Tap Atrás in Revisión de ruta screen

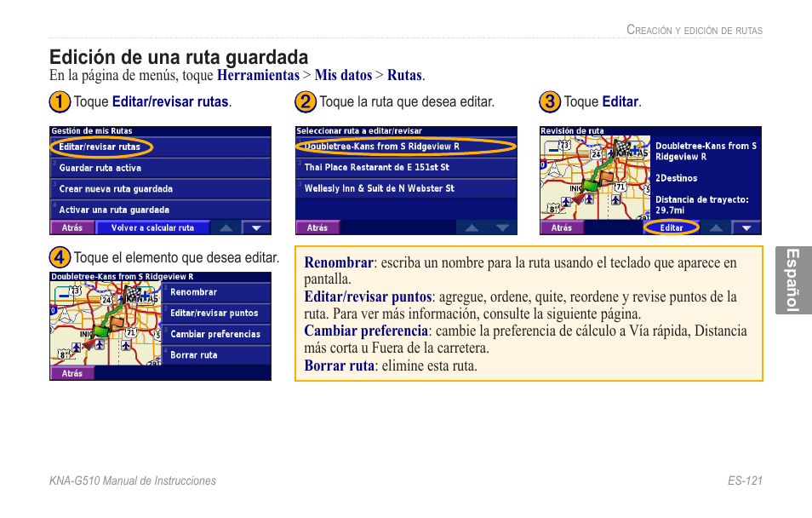(562, 227)
